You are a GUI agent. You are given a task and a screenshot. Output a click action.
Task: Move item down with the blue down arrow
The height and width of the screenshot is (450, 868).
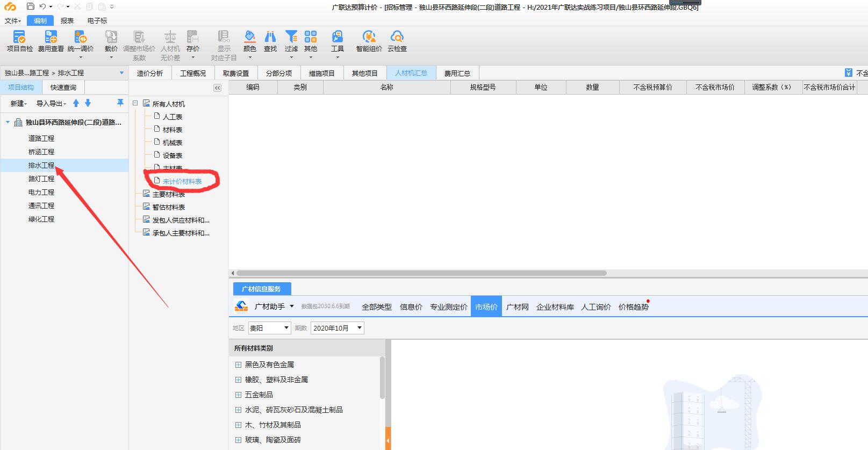pyautogui.click(x=88, y=103)
